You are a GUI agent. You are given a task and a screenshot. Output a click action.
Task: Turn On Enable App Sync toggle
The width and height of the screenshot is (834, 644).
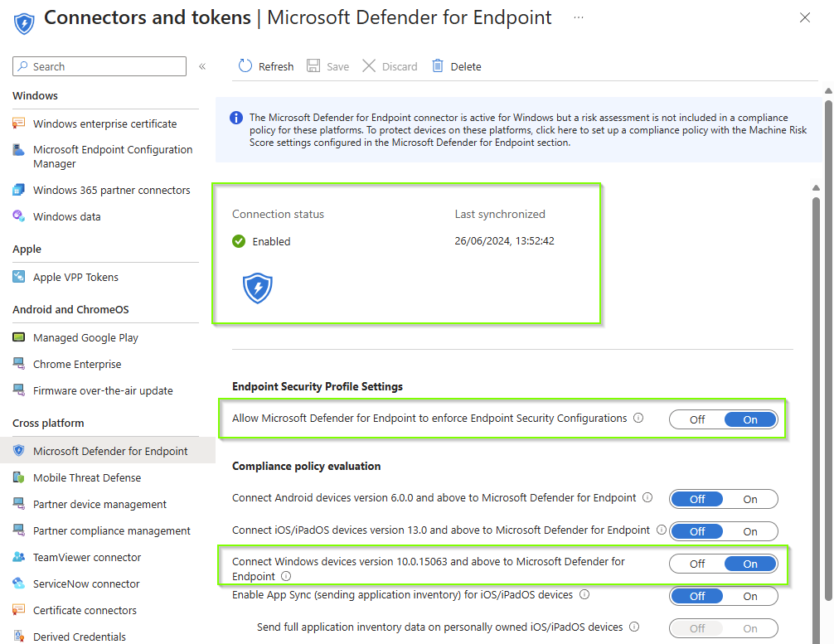[x=750, y=596]
